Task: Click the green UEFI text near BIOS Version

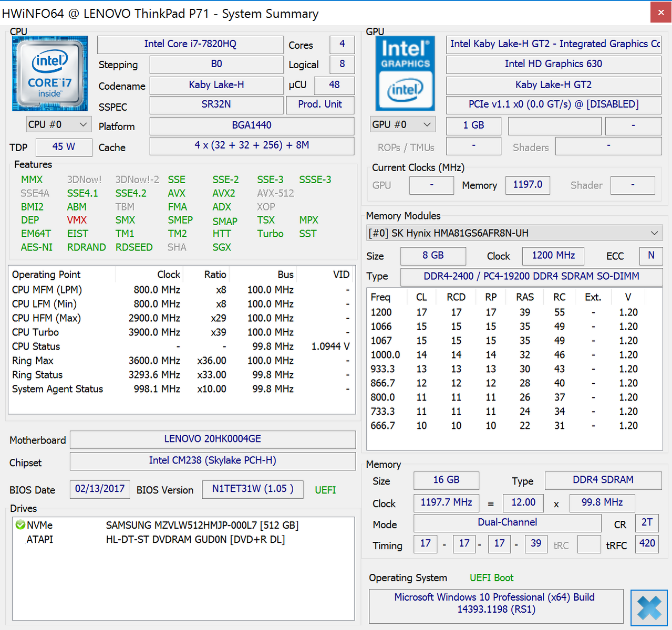Action: 325,490
